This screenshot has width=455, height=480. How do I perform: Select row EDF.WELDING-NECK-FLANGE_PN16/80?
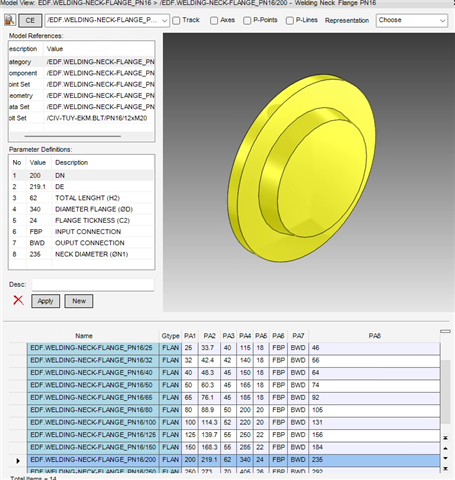[233, 410]
